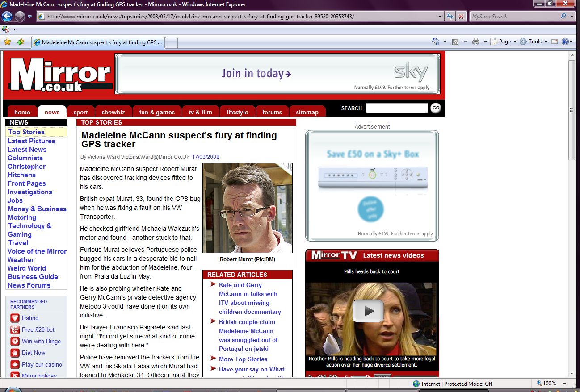Select the sport navigation tab

click(81, 112)
